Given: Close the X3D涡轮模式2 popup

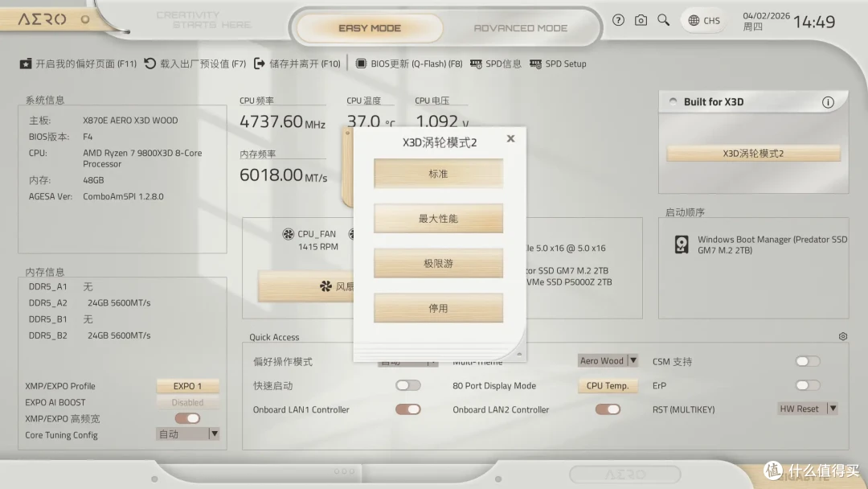Looking at the screenshot, I should [x=510, y=138].
